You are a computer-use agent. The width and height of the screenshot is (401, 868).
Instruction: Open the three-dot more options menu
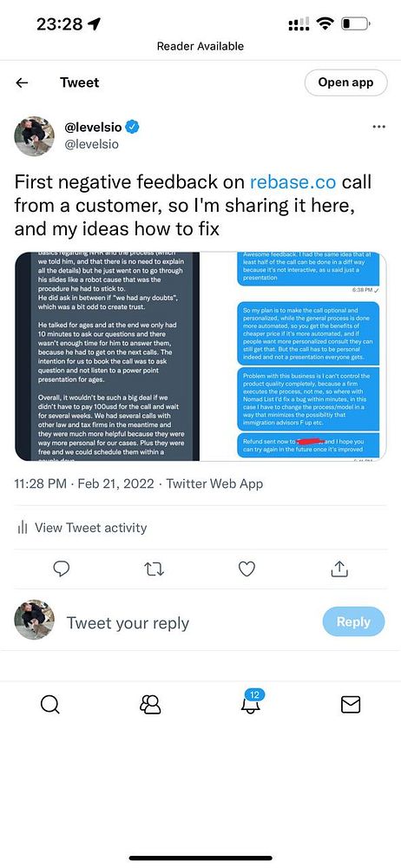click(x=378, y=127)
